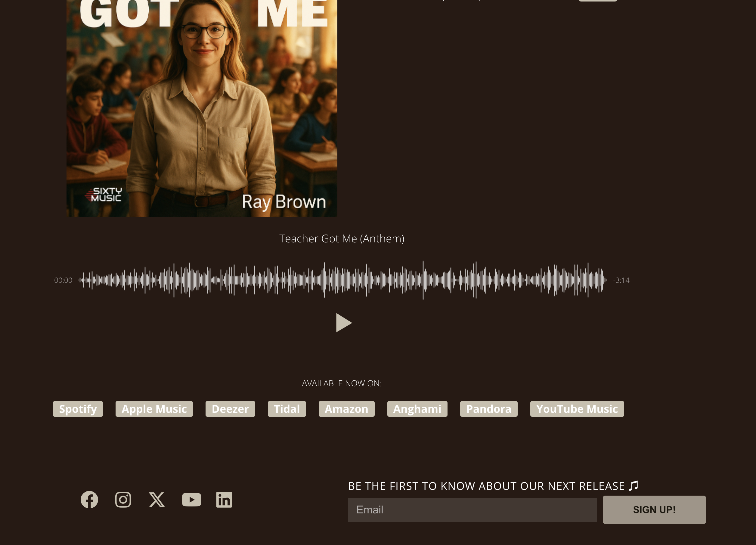Open the Pandora link
This screenshot has width=756, height=545.
tap(489, 409)
